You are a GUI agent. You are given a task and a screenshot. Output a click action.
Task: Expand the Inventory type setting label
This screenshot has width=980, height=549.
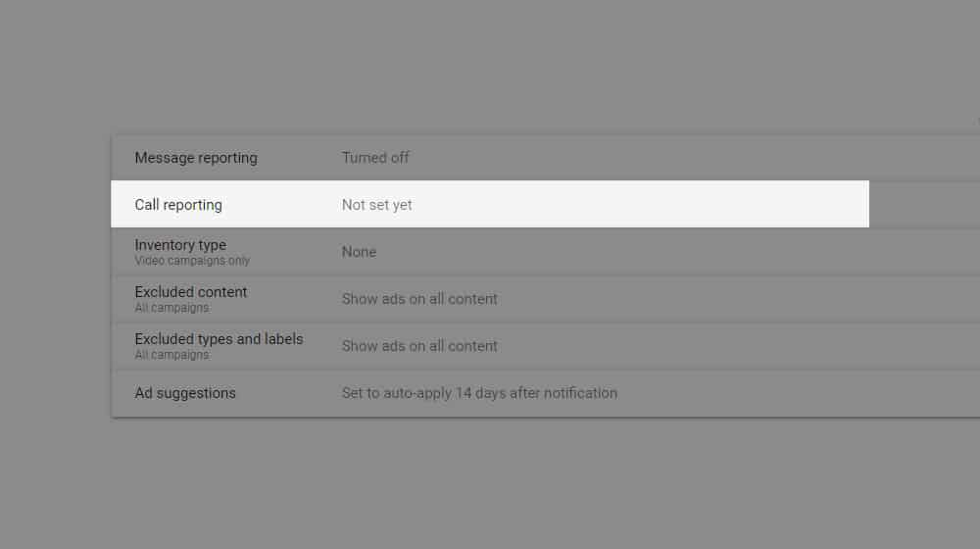click(x=180, y=245)
